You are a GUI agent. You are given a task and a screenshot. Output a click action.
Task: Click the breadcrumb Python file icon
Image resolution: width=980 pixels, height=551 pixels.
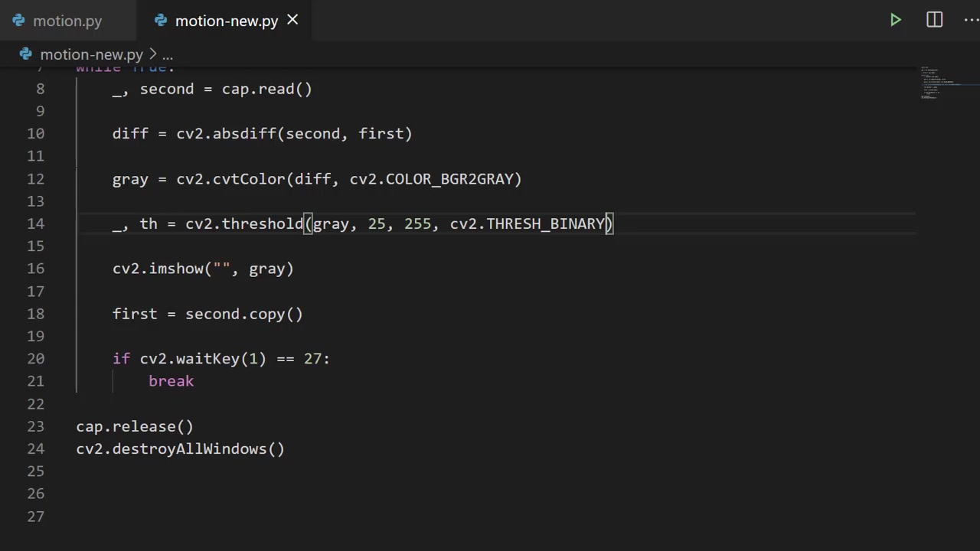click(26, 54)
